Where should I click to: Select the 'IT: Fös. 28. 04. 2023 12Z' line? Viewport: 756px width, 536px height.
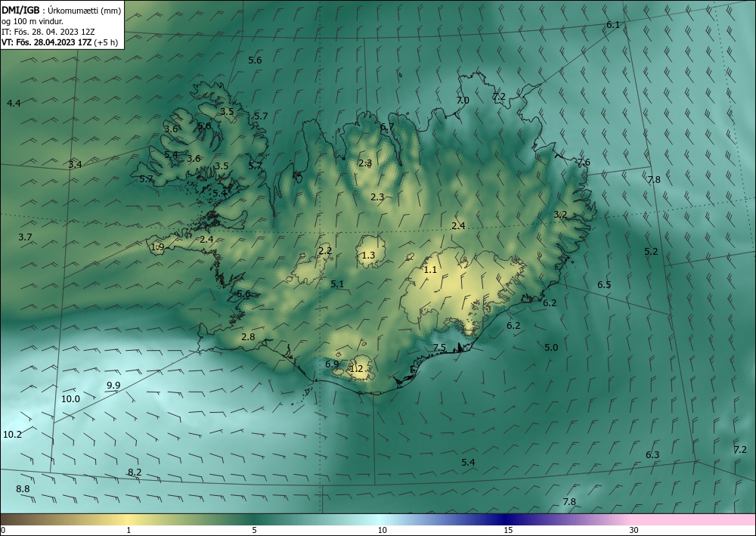[48, 32]
